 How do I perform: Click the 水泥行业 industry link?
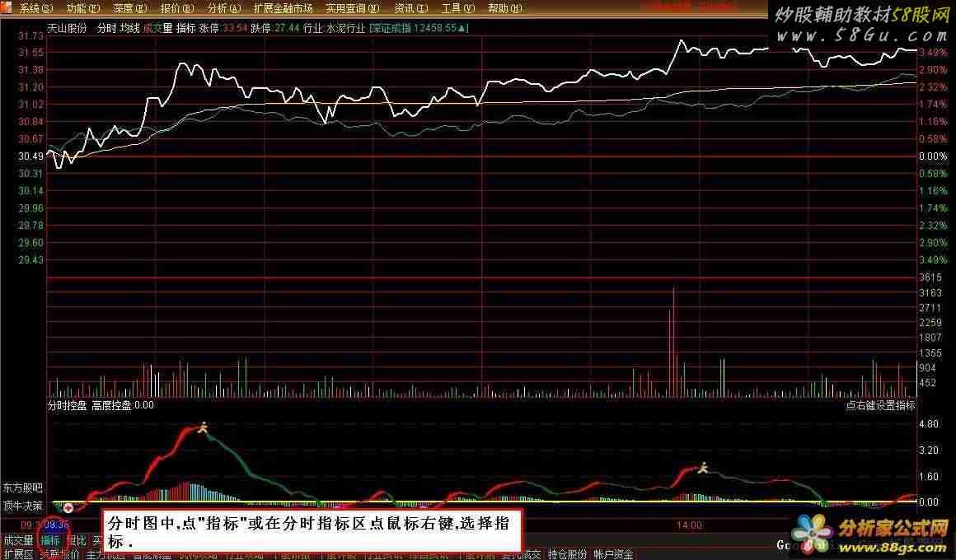[x=345, y=28]
